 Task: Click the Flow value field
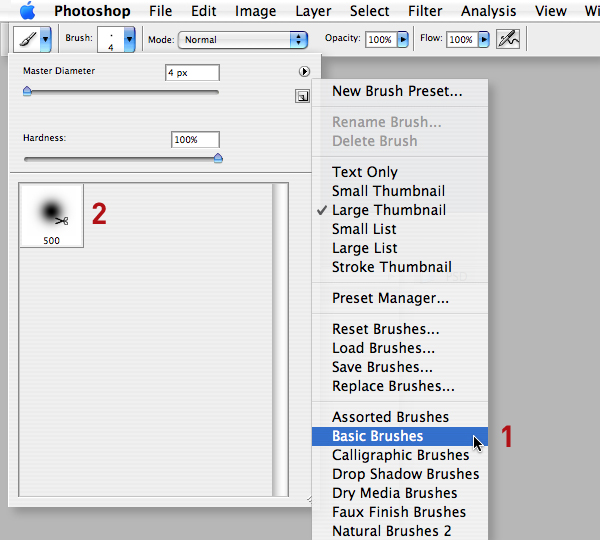coord(462,39)
